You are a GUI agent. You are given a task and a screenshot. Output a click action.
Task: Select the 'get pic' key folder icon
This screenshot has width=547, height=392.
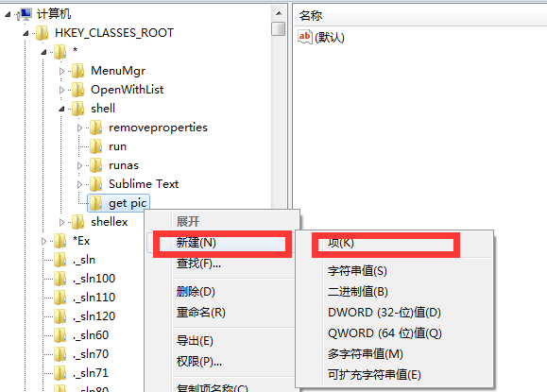[x=96, y=203]
